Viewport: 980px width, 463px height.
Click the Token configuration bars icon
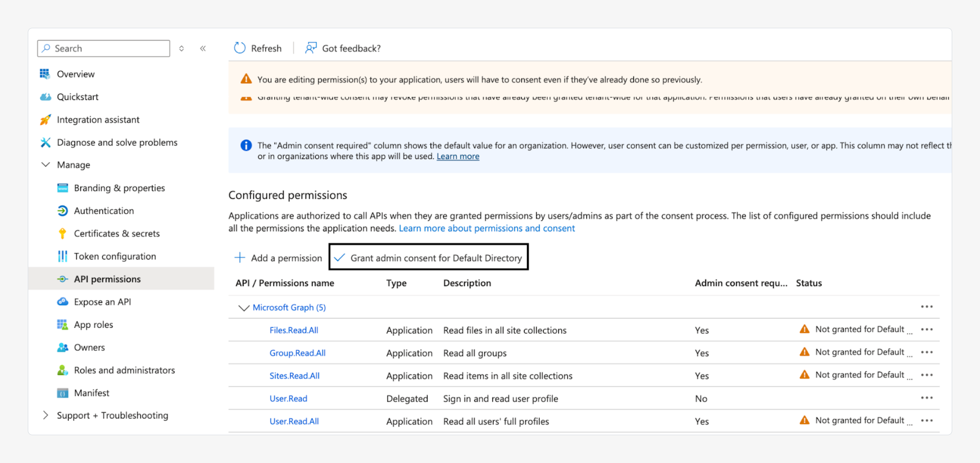point(62,256)
